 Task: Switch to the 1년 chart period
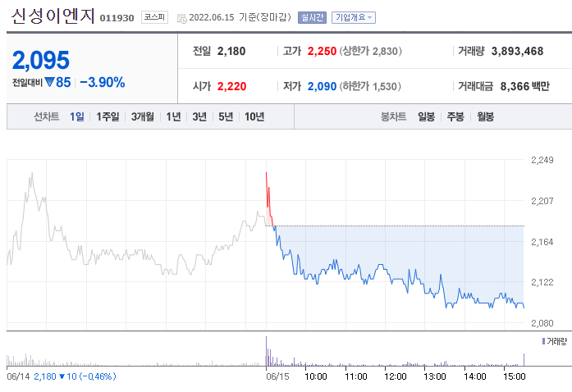tap(173, 116)
